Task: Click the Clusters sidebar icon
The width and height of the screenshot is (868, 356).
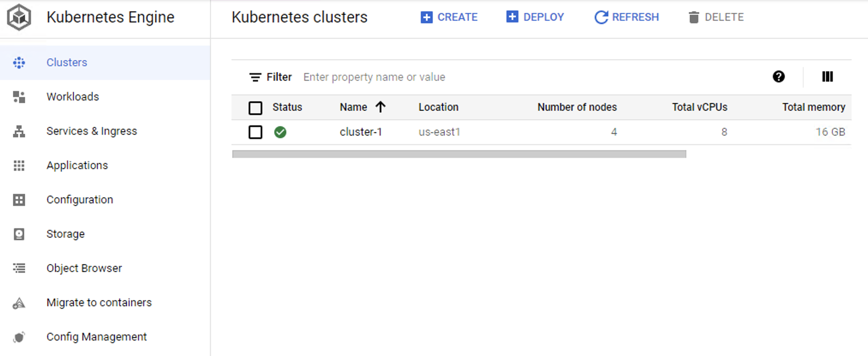Action: (19, 63)
